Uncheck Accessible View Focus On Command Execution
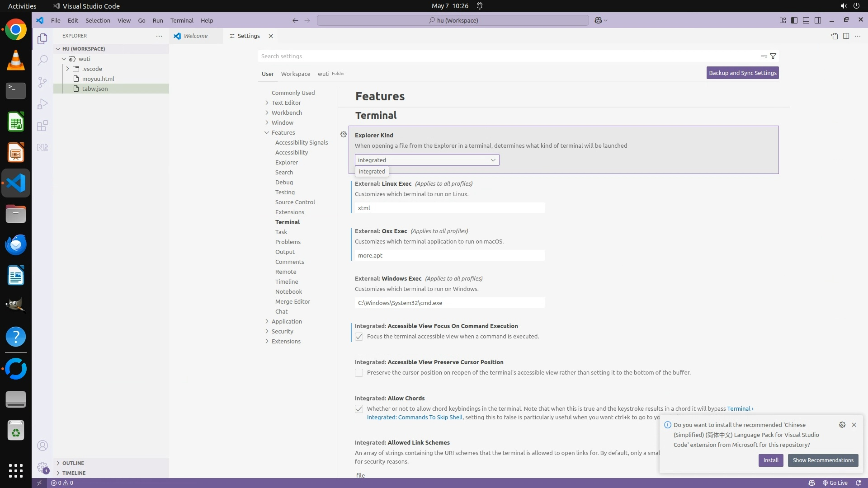 pyautogui.click(x=359, y=337)
